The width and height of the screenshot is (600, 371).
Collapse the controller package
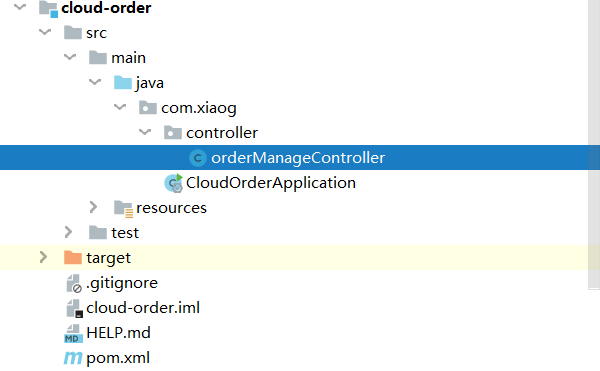[x=145, y=132]
